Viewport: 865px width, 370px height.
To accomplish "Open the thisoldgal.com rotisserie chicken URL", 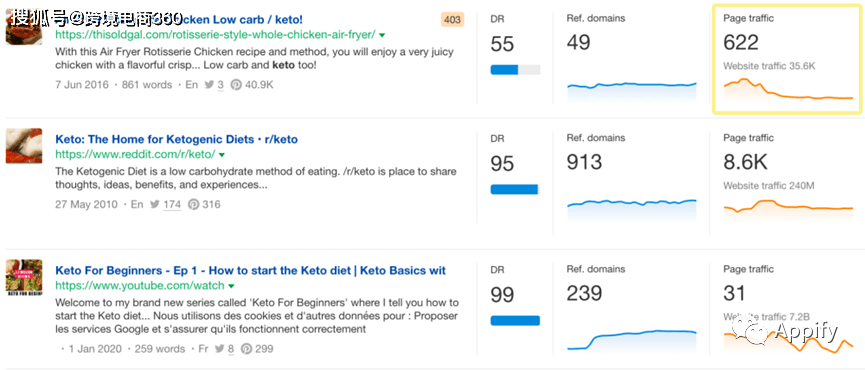I will coord(215,35).
